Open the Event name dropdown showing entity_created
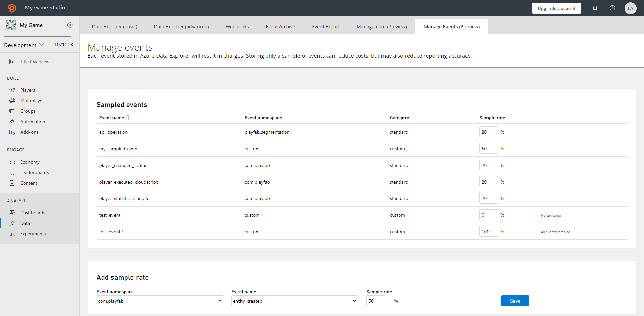The width and height of the screenshot is (644, 316). (x=294, y=301)
